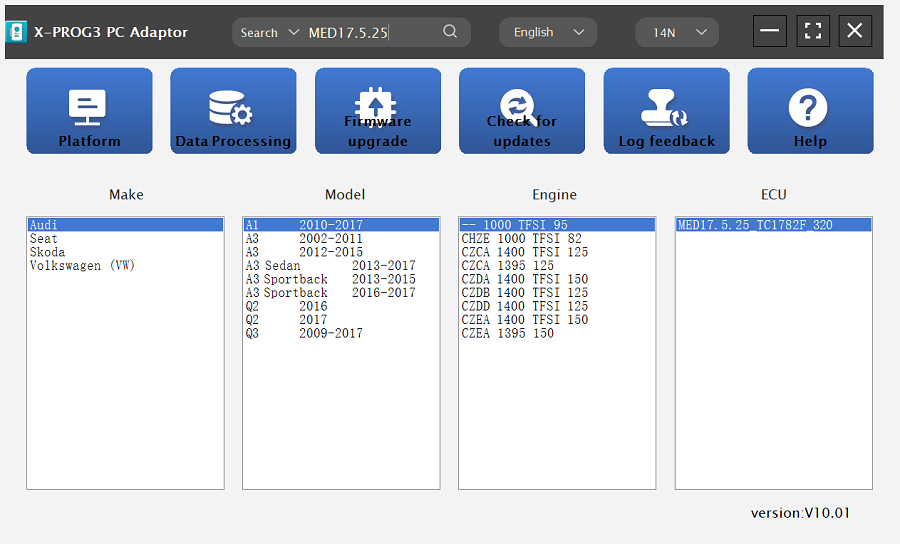Open Data Processing tool
Image resolution: width=900 pixels, height=544 pixels.
click(x=233, y=111)
